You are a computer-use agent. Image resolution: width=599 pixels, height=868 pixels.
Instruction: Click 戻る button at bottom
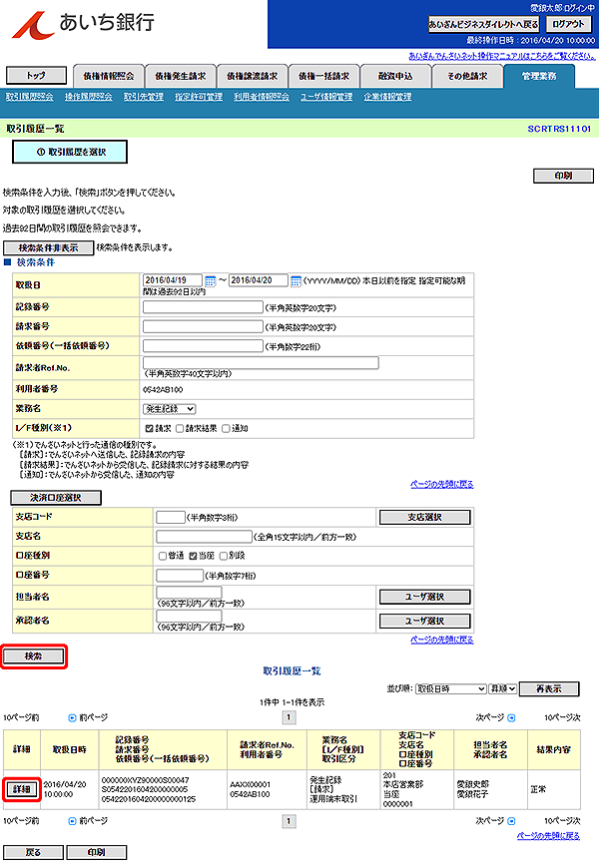pos(33,852)
